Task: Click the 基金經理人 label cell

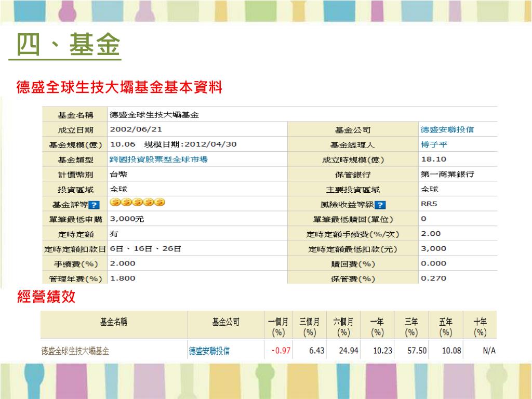Action: [353, 144]
